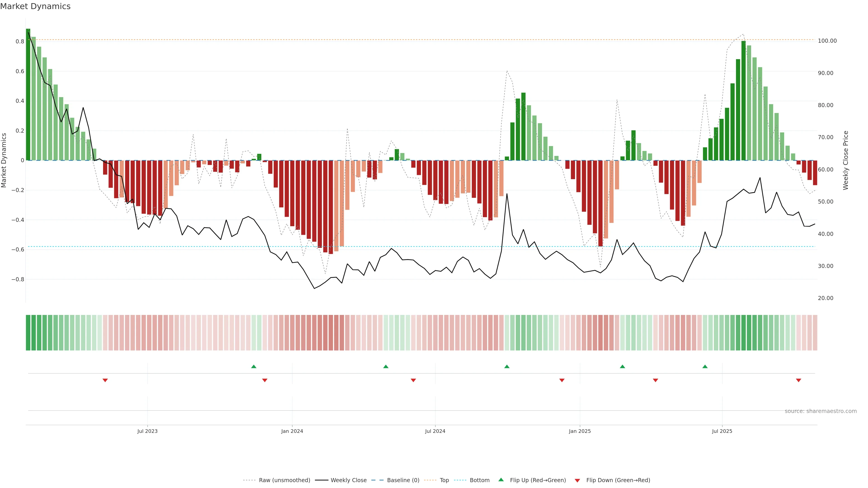Click the red flip-down marker just before Jul 2024

tap(413, 380)
